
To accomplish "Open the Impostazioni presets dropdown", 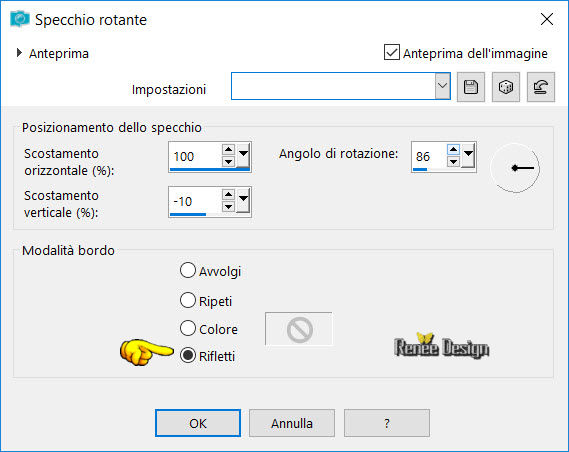I will coord(442,86).
